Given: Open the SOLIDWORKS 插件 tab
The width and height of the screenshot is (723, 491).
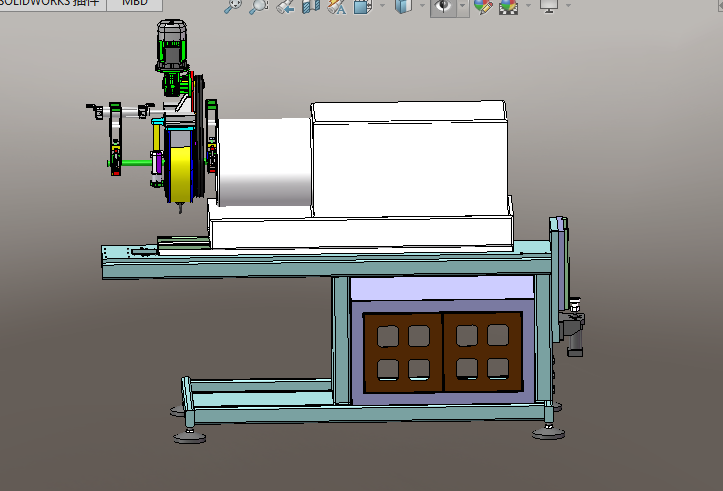Looking at the screenshot, I should (53, 4).
